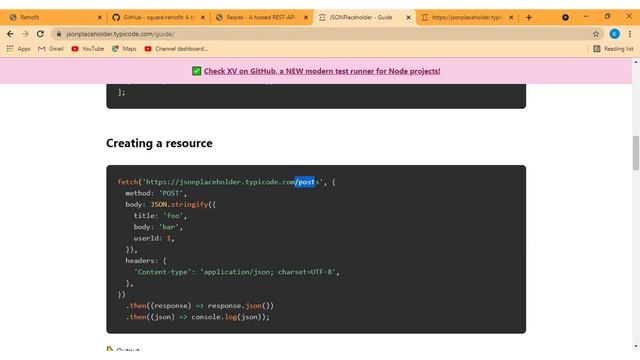The image size is (640, 360).
Task: Select the JSONPlaceholder - Guide tab
Action: (x=364, y=17)
